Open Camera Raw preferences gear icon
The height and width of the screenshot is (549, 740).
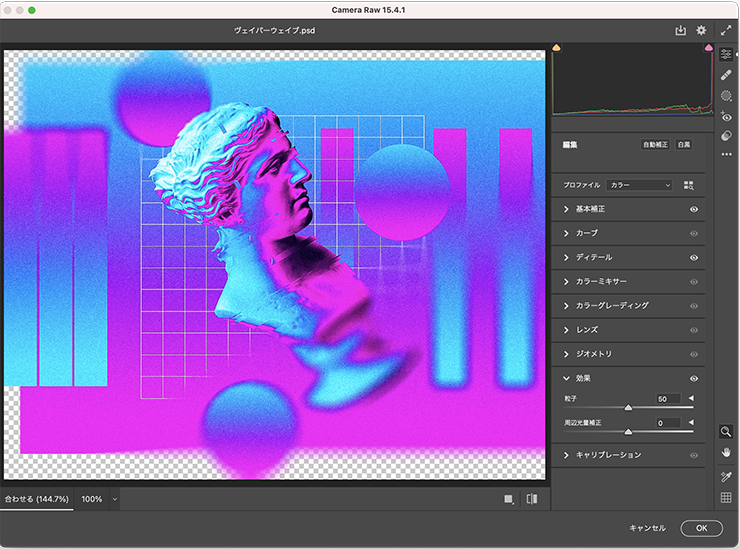[x=701, y=31]
